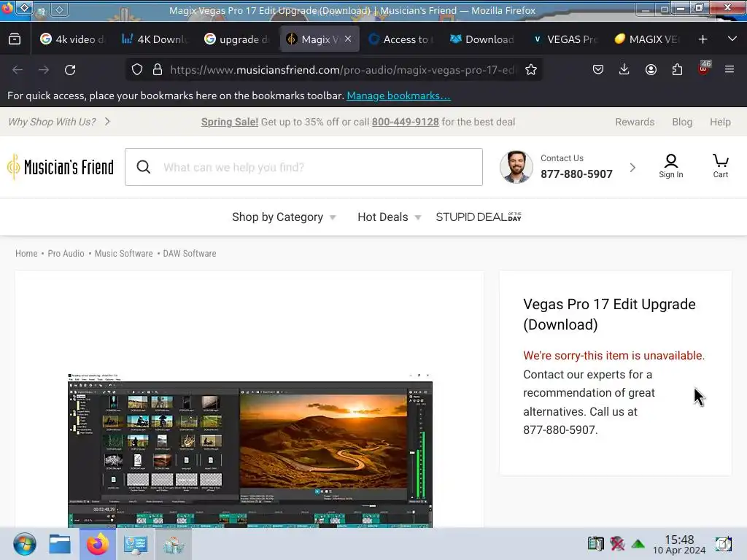
Task: Click Contact Us expert avatar
Action: [x=516, y=167]
